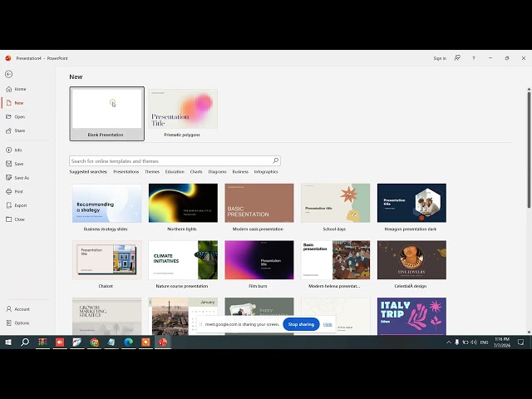Image resolution: width=532 pixels, height=399 pixels.
Task: Click the Sign in link
Action: tap(440, 58)
